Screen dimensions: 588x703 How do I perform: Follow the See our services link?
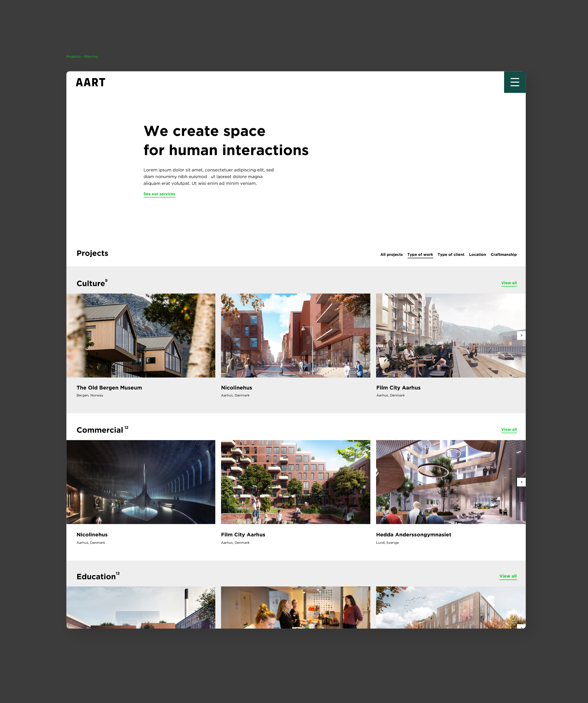(159, 194)
